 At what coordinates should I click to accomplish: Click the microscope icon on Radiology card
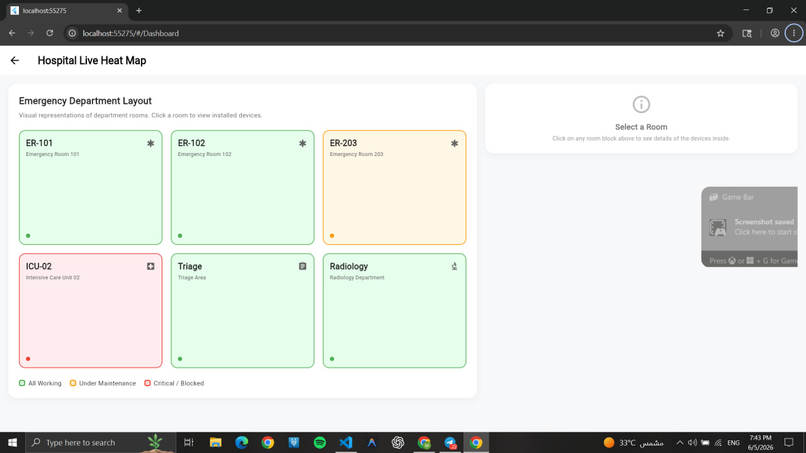[x=454, y=266]
